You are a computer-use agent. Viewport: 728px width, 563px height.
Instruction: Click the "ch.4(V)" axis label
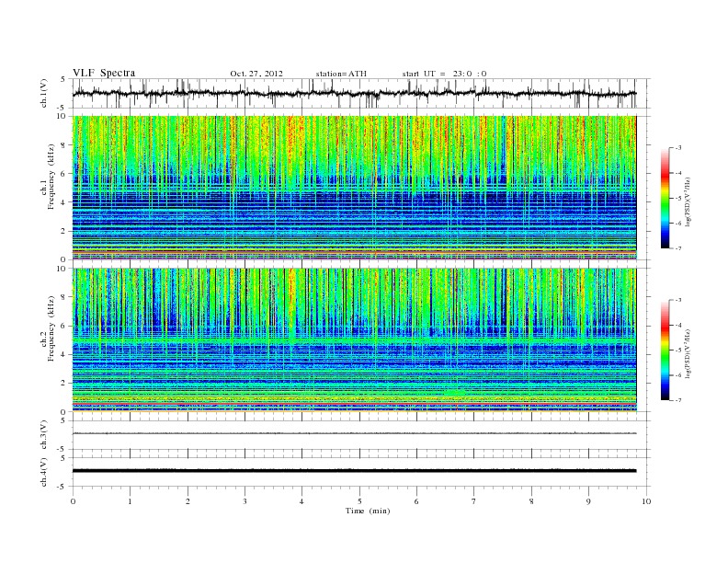(x=43, y=472)
